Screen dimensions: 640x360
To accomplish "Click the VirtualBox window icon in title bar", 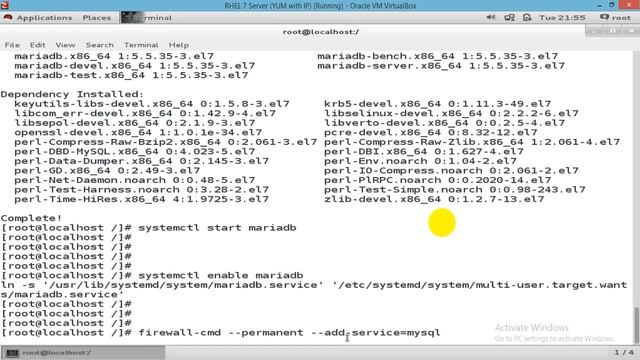I will pyautogui.click(x=4, y=5).
